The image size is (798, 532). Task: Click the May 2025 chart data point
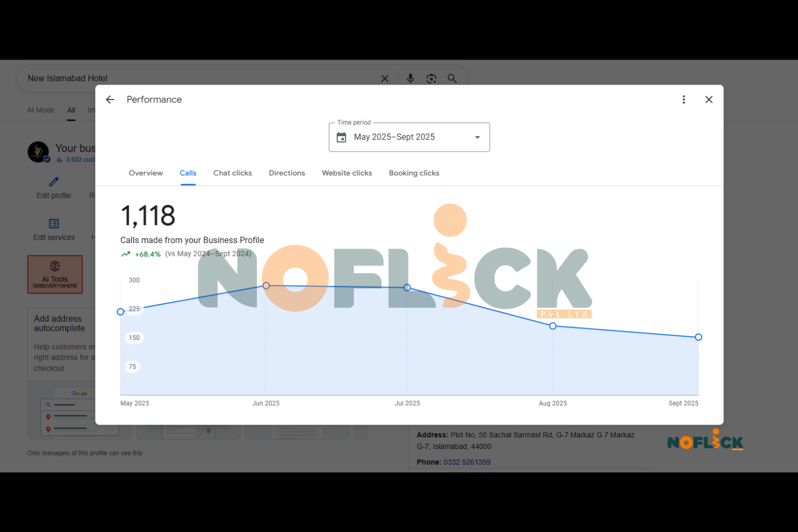pos(120,312)
